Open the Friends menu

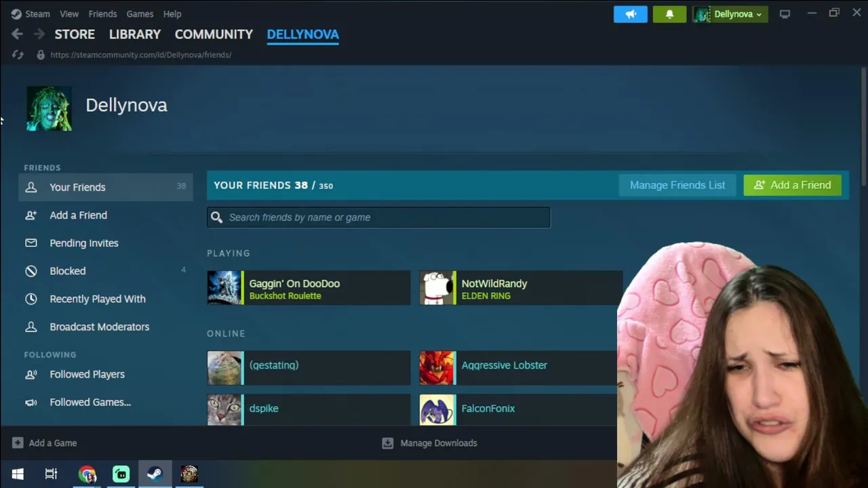[102, 14]
